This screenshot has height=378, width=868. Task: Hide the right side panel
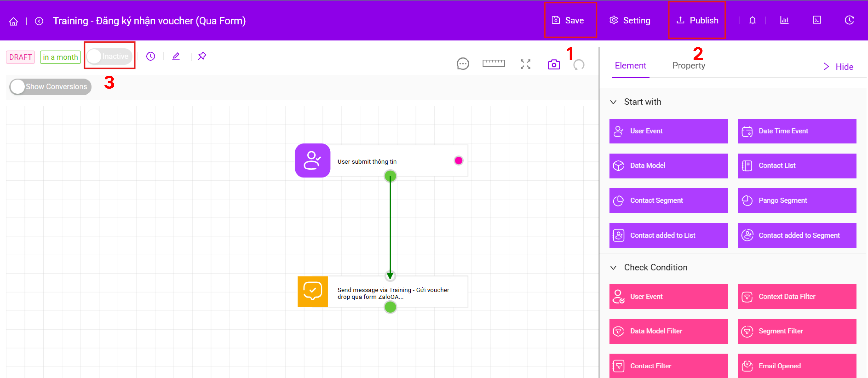839,67
